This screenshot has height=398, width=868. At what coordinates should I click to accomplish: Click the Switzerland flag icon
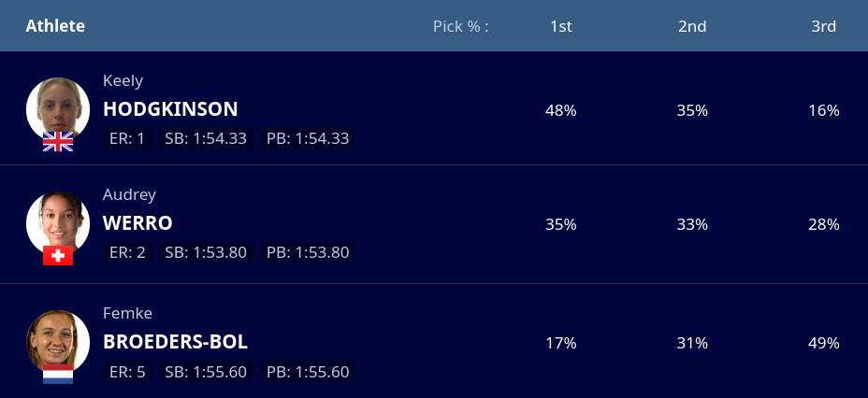pyautogui.click(x=58, y=255)
